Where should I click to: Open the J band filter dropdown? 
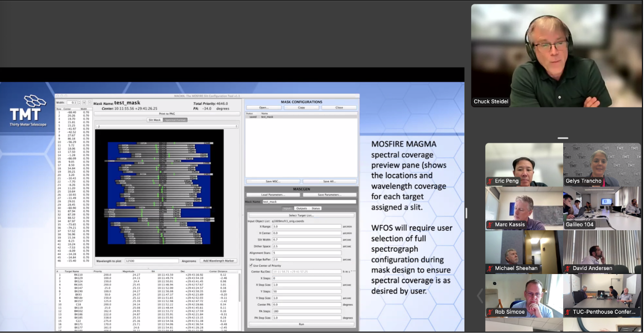167,126
